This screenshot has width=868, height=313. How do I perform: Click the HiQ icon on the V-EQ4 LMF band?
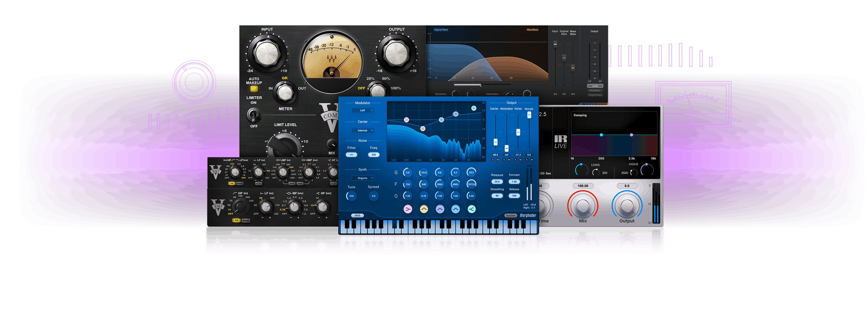coord(292,184)
